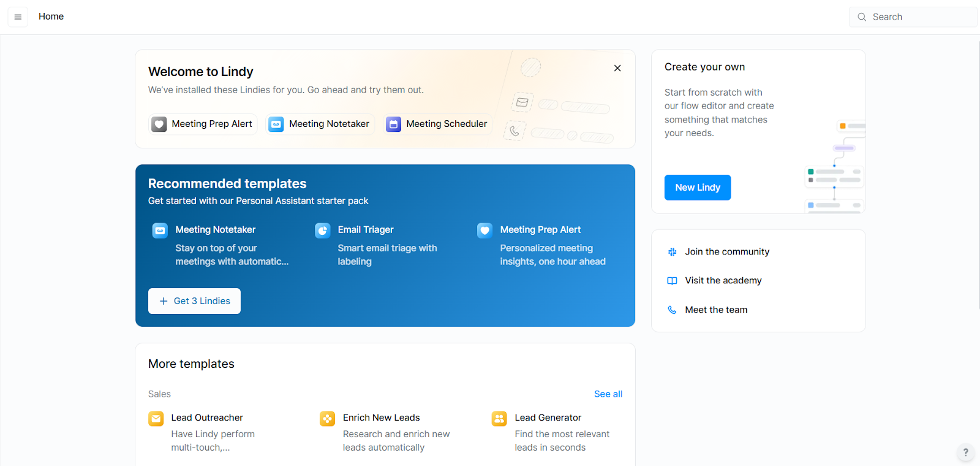Click the Personalized meeting insights description

(x=552, y=254)
